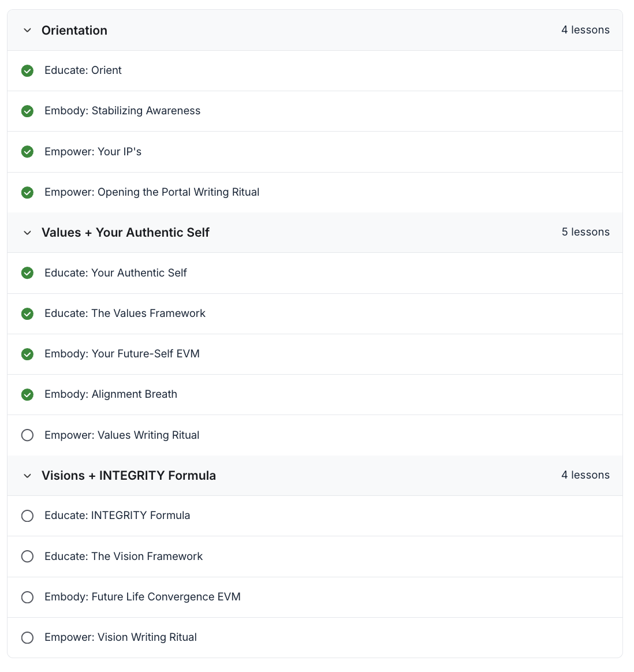Click completed check icon for Embody: Stabilizing Awareness
The width and height of the screenshot is (634, 672).
coord(28,111)
